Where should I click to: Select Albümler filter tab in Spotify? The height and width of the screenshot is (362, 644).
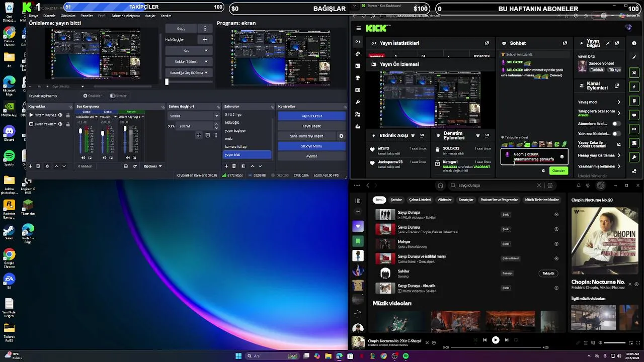[x=445, y=200]
